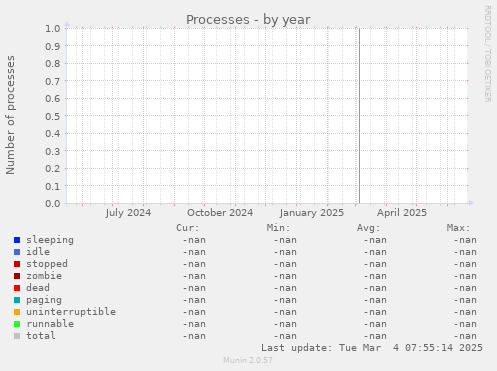The width and height of the screenshot is (497, 371).
Task: Select the 'runnable' legend label
Action: coord(50,324)
